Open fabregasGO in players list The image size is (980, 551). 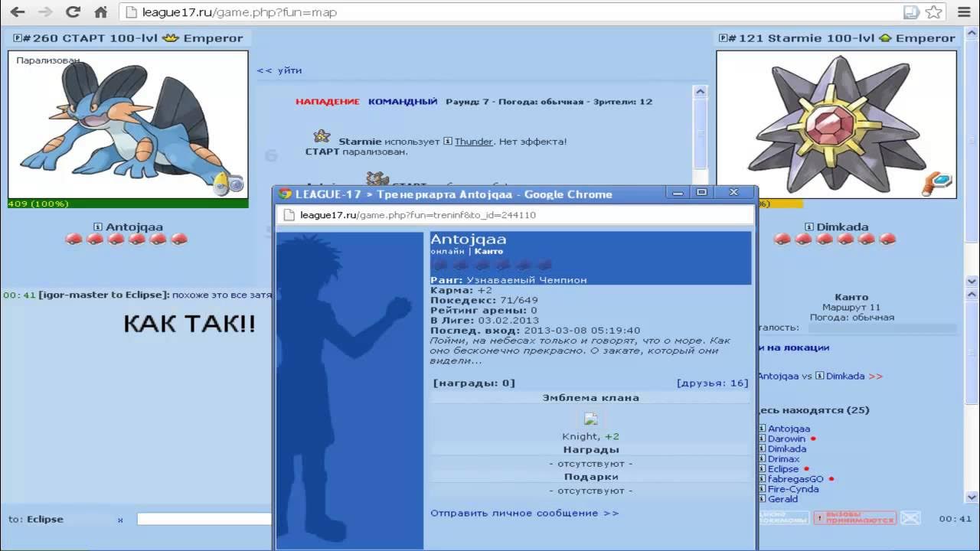click(796, 479)
